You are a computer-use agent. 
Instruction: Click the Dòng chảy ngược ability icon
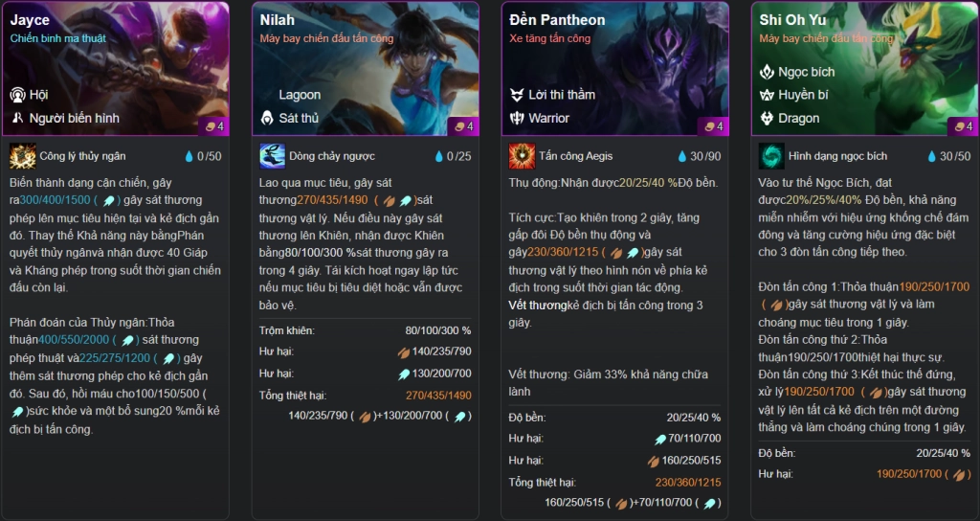click(272, 156)
